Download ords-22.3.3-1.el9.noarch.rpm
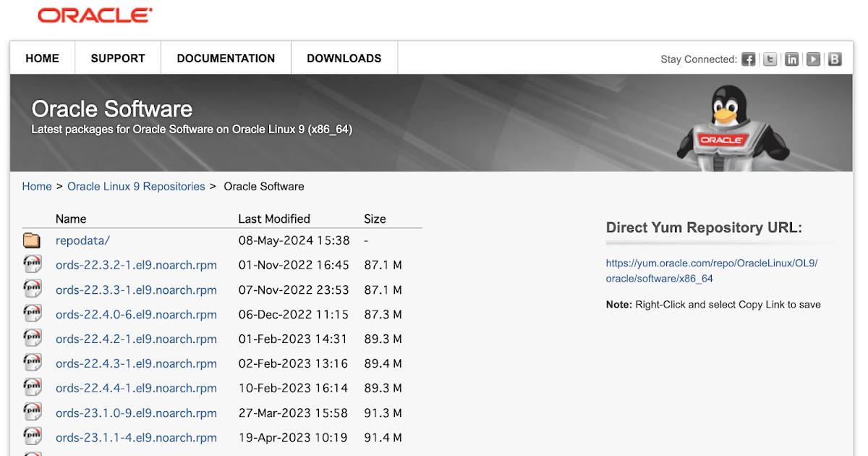Image resolution: width=868 pixels, height=456 pixels. pyautogui.click(x=136, y=290)
